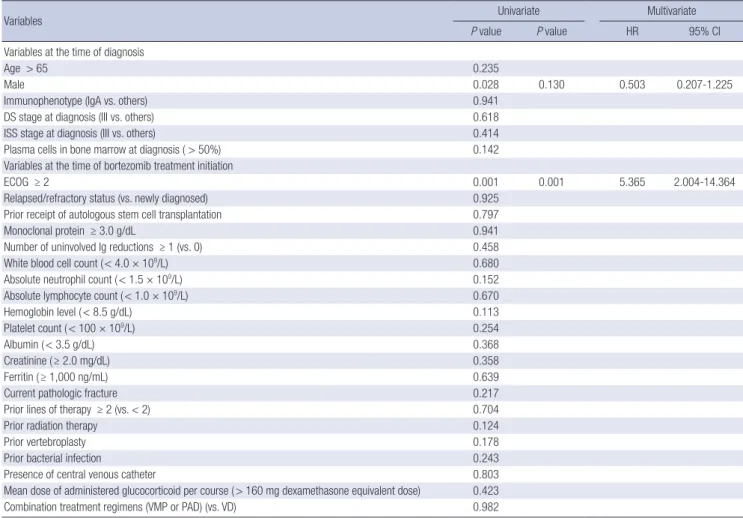Click value 0.618 for DS stage
Viewport: 743px width, 518px height.
pyautogui.click(x=486, y=117)
